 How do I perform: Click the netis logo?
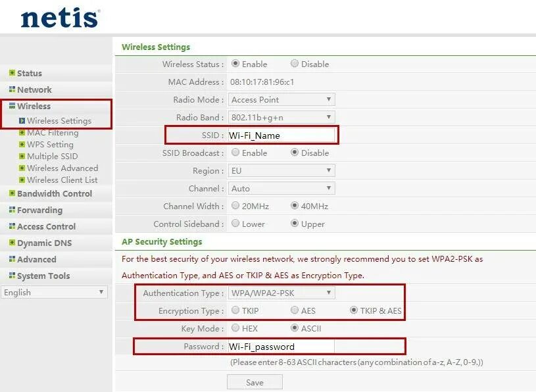pyautogui.click(x=60, y=18)
